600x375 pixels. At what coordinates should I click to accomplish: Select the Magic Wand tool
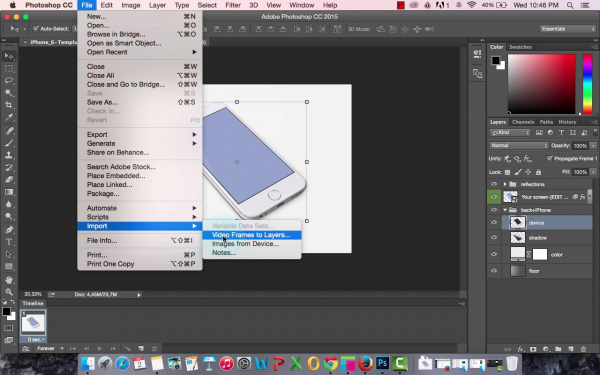point(9,93)
